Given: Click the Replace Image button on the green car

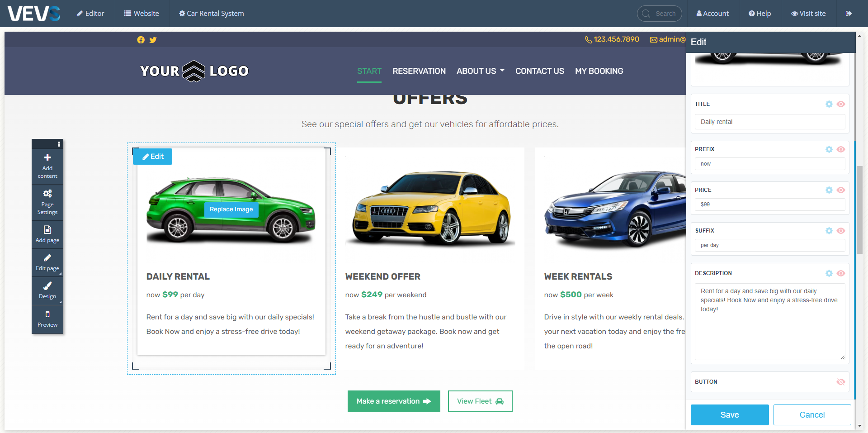Looking at the screenshot, I should pos(231,209).
